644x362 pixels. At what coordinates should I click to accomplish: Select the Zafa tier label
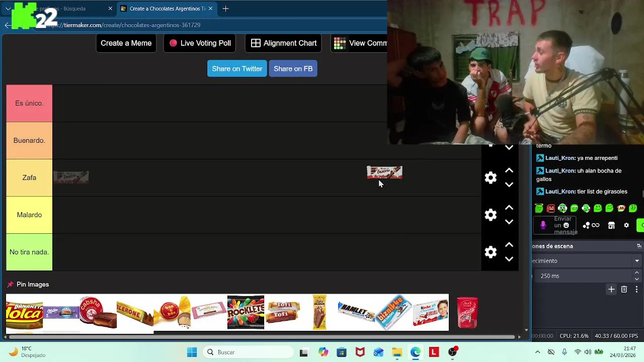29,177
